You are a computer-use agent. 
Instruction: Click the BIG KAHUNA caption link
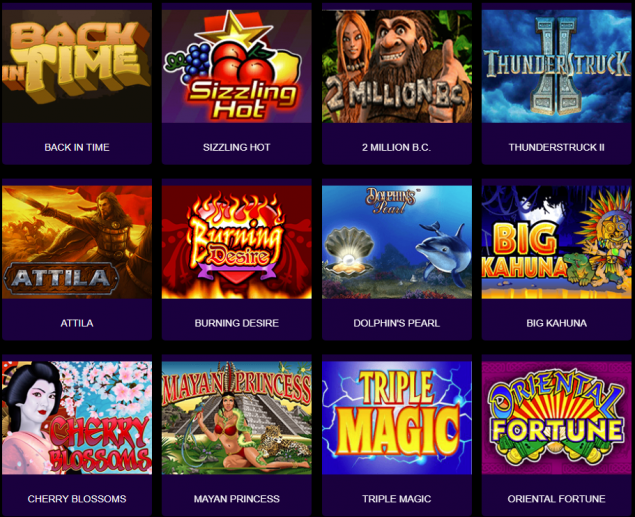pyautogui.click(x=556, y=323)
